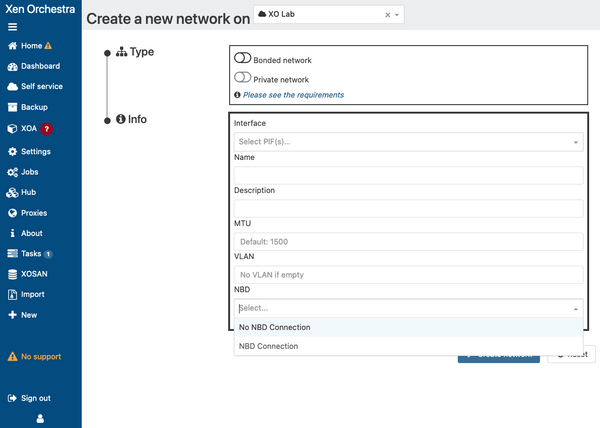This screenshot has width=600, height=428.
Task: Expand the XO Lab pool dropdown arrow
Action: pos(398,15)
